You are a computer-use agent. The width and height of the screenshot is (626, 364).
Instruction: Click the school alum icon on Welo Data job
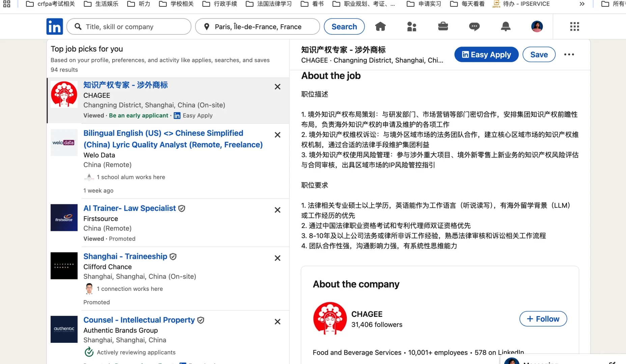[x=89, y=177]
